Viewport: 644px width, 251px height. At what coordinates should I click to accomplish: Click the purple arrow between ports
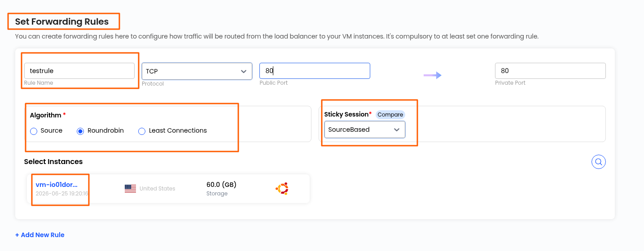pos(433,75)
